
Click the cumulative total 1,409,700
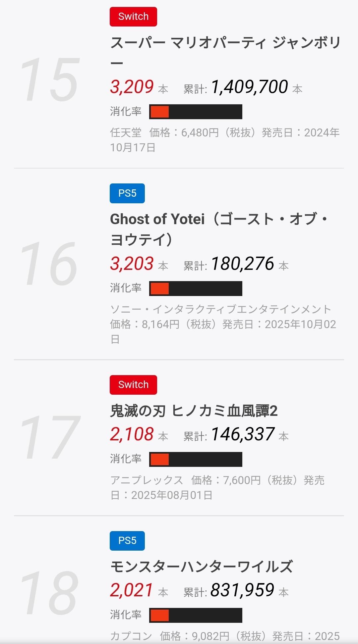pos(249,87)
